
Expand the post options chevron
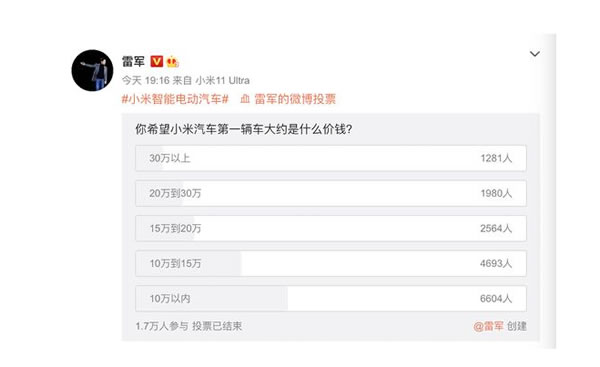click(x=535, y=54)
